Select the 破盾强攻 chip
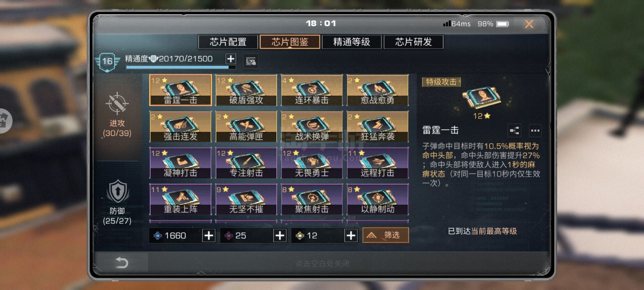Viewport: 644px width, 290px height. pyautogui.click(x=246, y=90)
